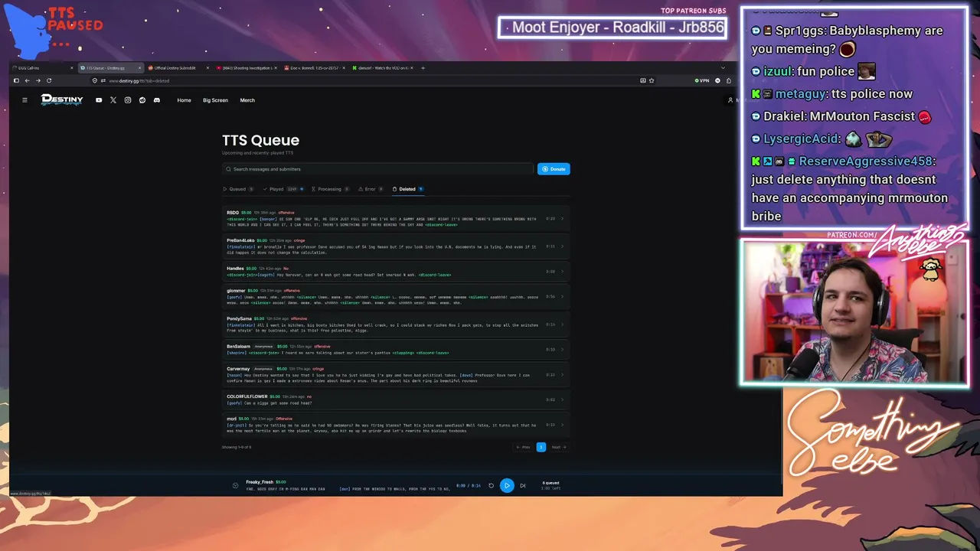This screenshot has height=551, width=980.
Task: Go back in the browser
Action: pyautogui.click(x=27, y=80)
